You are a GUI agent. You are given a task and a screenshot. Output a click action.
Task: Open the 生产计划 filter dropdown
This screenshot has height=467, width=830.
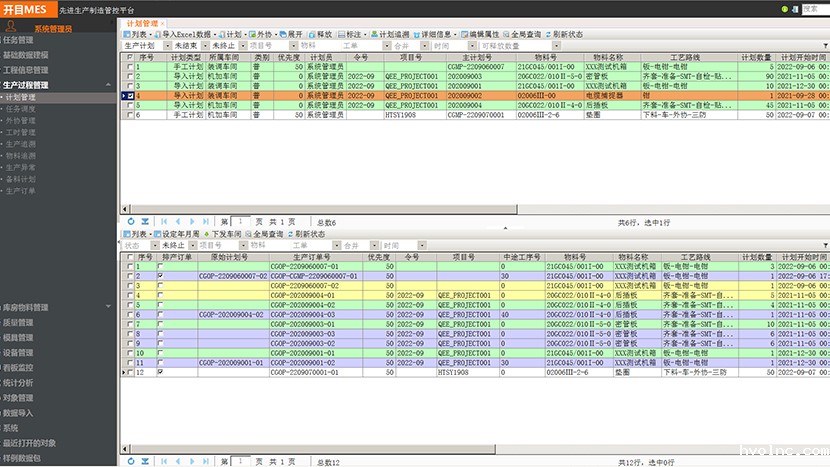(x=145, y=46)
